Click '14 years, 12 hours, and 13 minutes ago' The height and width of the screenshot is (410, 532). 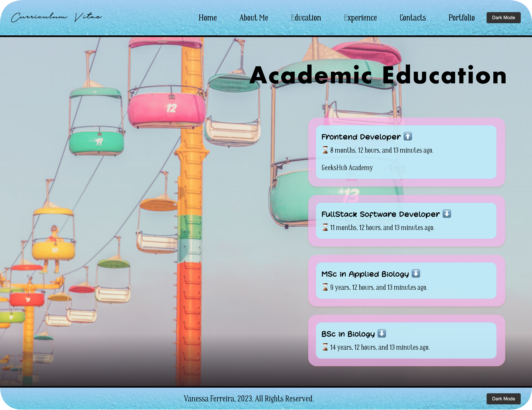click(380, 347)
